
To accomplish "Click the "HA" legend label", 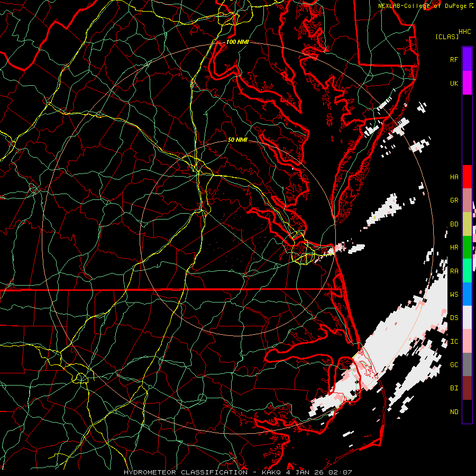I will 454,177.
